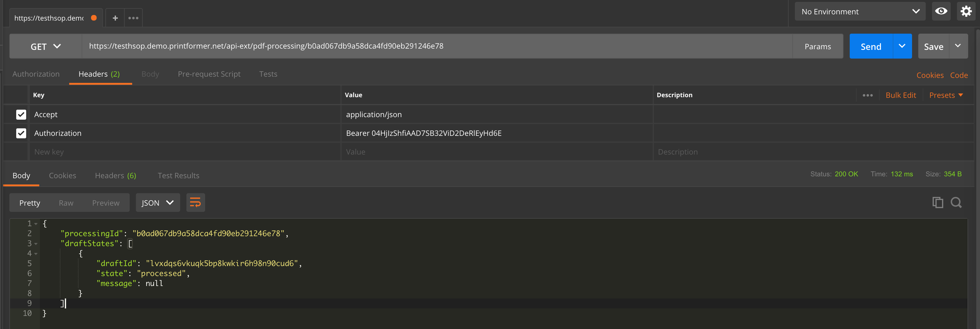The width and height of the screenshot is (980, 329).
Task: Switch to the Pre-request Script tab
Action: point(209,74)
